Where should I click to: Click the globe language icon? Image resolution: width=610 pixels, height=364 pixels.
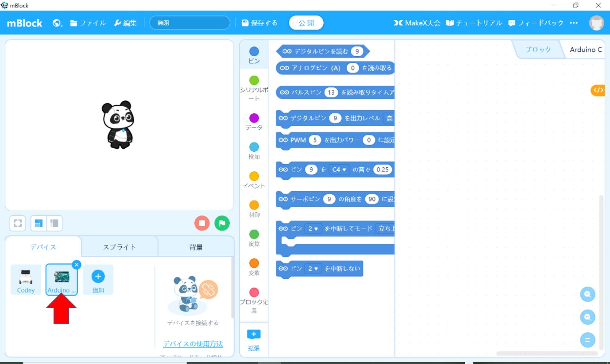pyautogui.click(x=57, y=23)
